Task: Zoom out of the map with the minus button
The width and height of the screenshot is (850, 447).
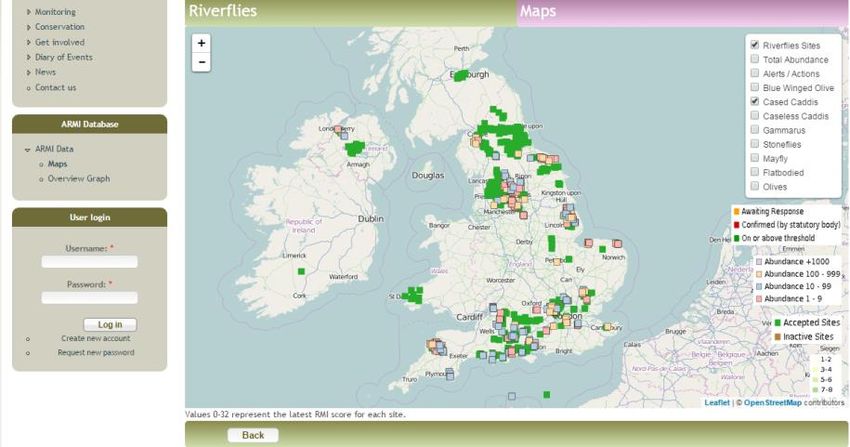Action: [201, 62]
